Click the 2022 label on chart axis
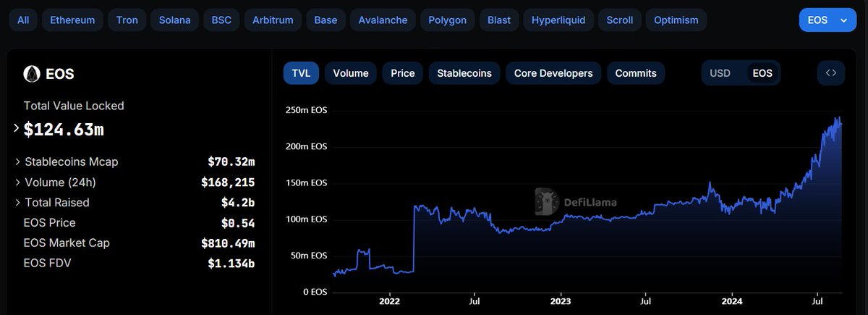 [x=389, y=301]
